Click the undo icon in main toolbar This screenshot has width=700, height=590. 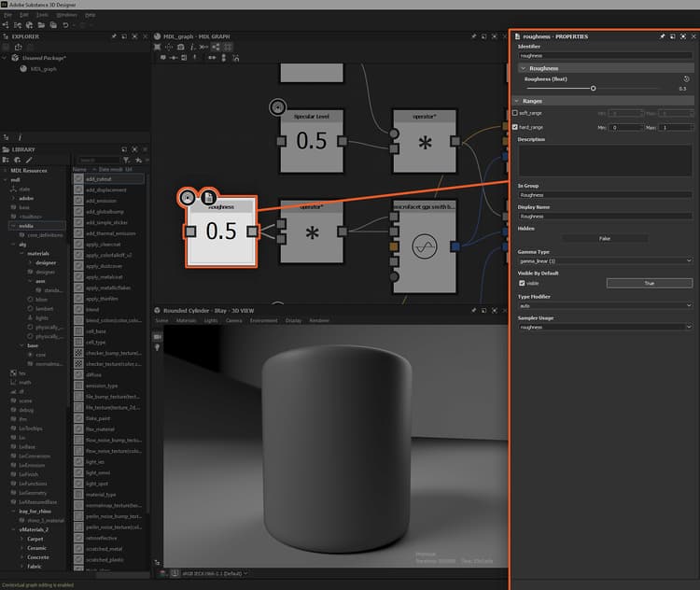point(65,25)
